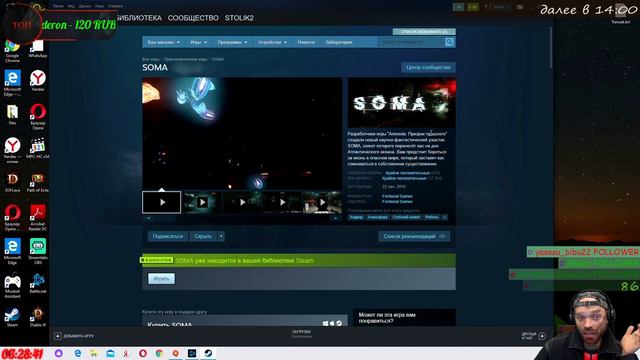
Task: Select the first trailer thumbnail
Action: click(162, 202)
